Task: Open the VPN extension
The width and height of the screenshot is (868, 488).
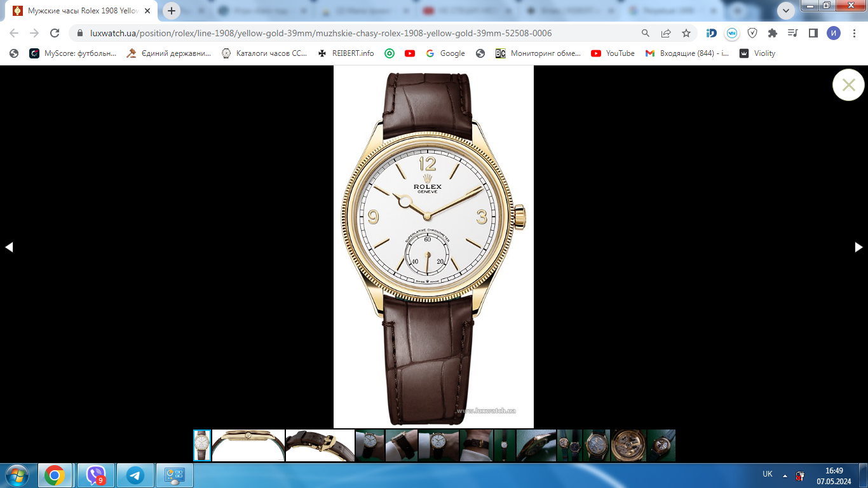Action: 732,33
